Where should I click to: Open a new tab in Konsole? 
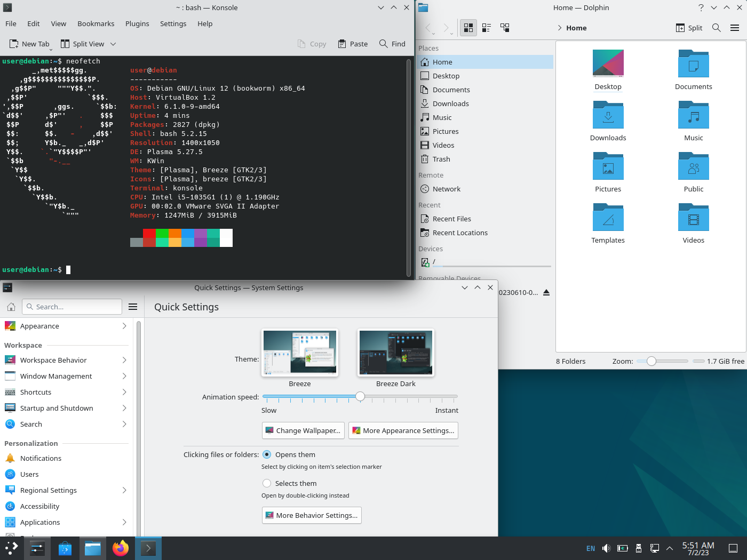[29, 44]
